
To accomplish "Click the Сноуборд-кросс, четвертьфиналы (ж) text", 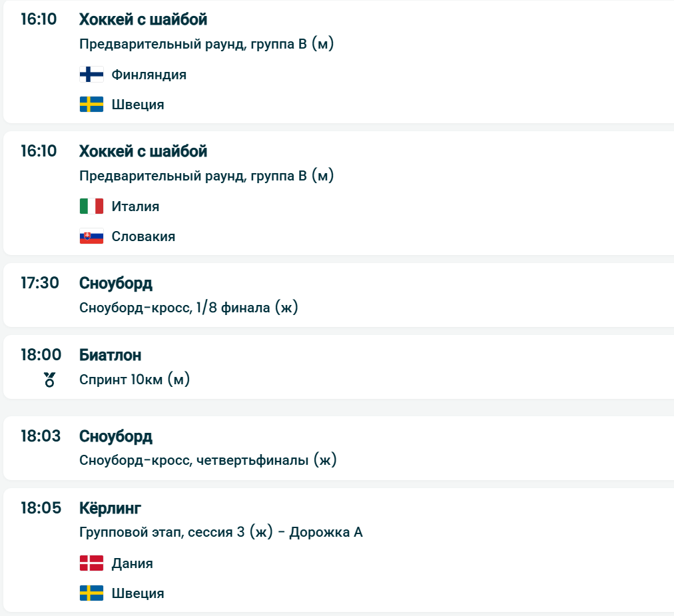I will [208, 460].
